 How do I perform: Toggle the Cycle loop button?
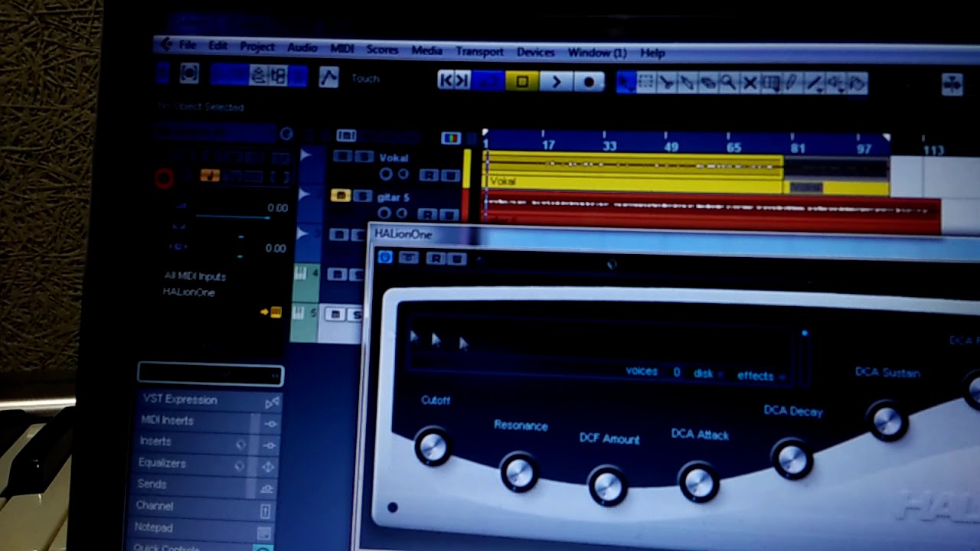point(488,81)
